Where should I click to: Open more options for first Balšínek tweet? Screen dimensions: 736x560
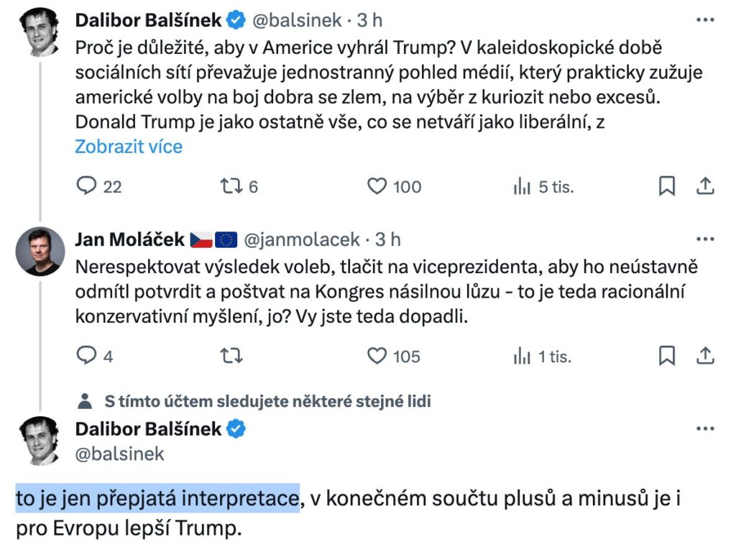tap(705, 20)
